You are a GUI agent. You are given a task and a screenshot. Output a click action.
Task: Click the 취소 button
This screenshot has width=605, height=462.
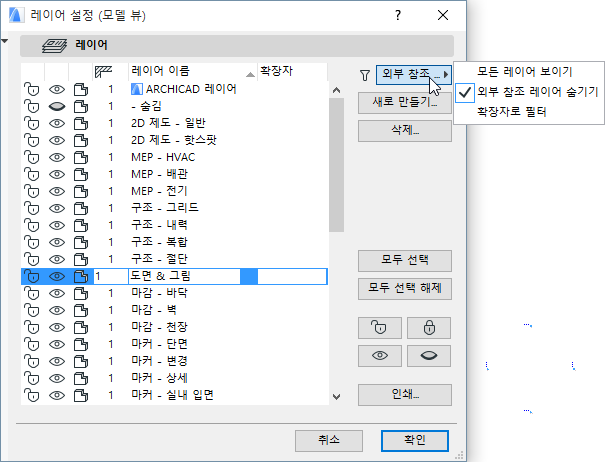tap(329, 440)
